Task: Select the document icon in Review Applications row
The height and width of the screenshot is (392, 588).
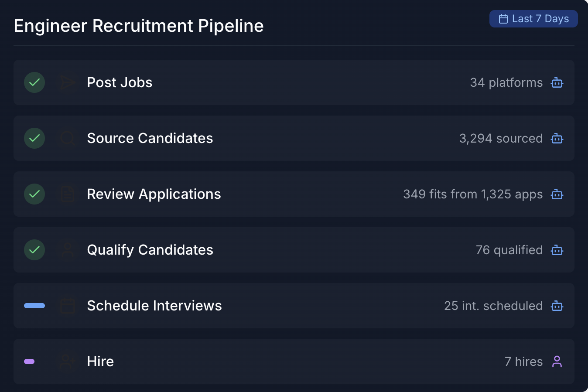Action: click(67, 194)
